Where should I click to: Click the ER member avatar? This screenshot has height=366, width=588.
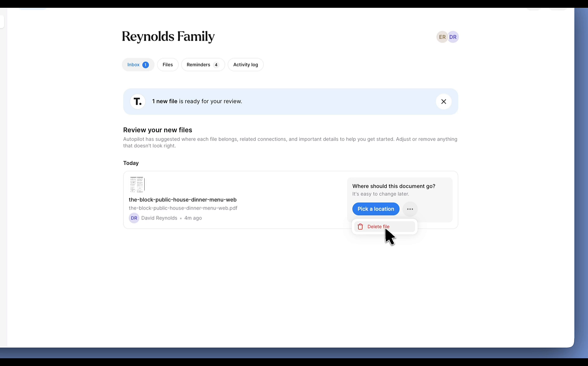[x=442, y=37]
